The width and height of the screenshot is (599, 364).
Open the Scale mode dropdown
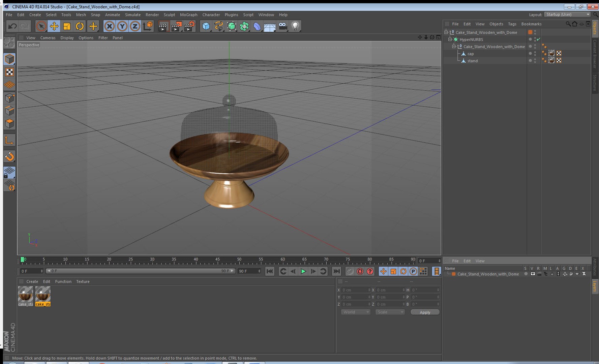click(390, 312)
